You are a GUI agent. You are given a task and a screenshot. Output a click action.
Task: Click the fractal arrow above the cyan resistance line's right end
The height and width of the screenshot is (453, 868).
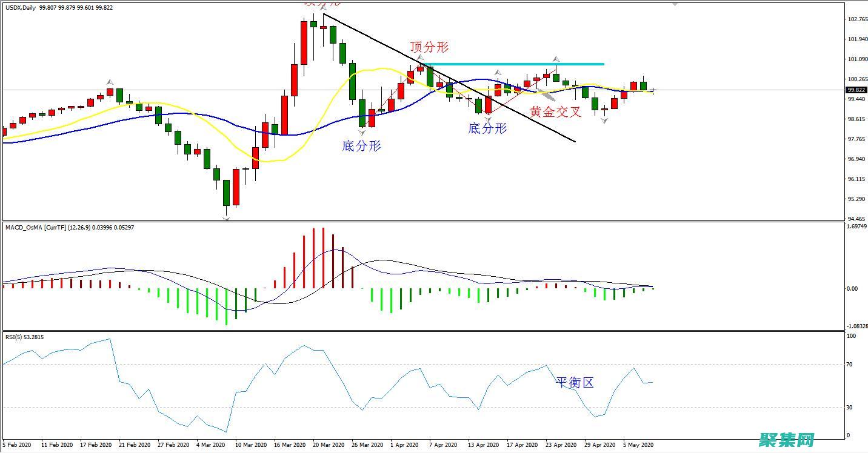tap(556, 59)
